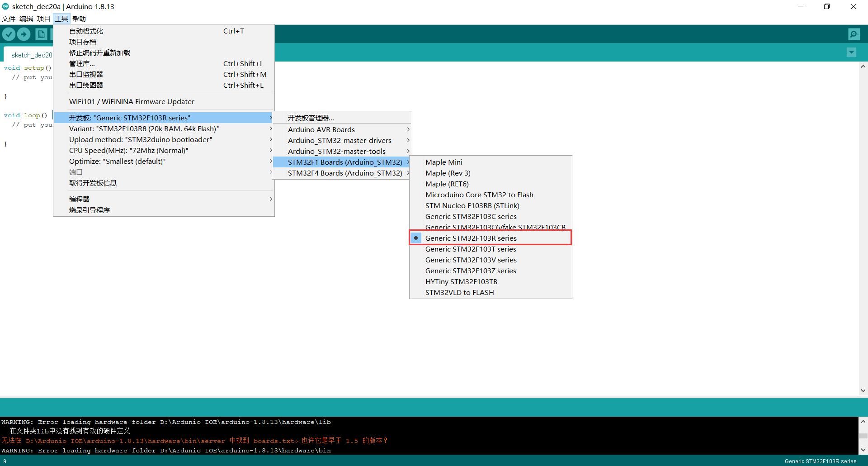Expand the Optimize Smallest submenu
The image size is (868, 466).
(164, 161)
